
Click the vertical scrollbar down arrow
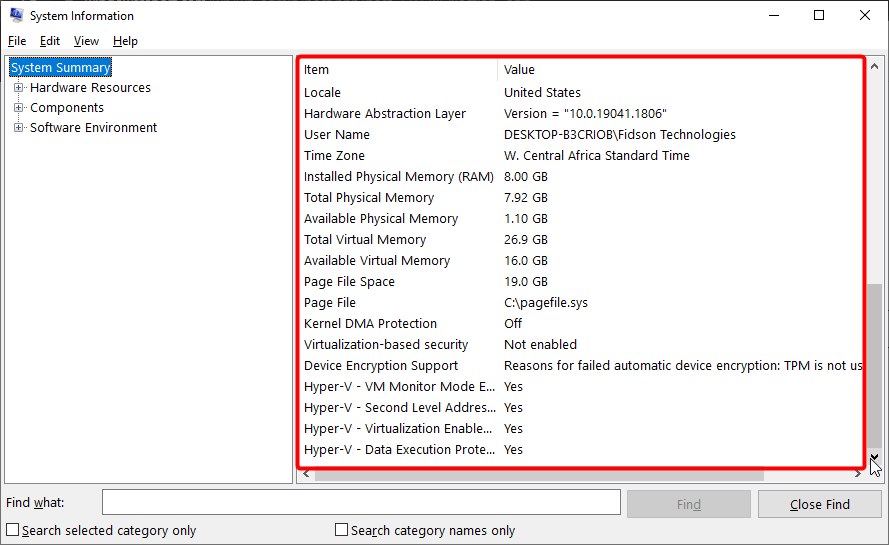[874, 457]
